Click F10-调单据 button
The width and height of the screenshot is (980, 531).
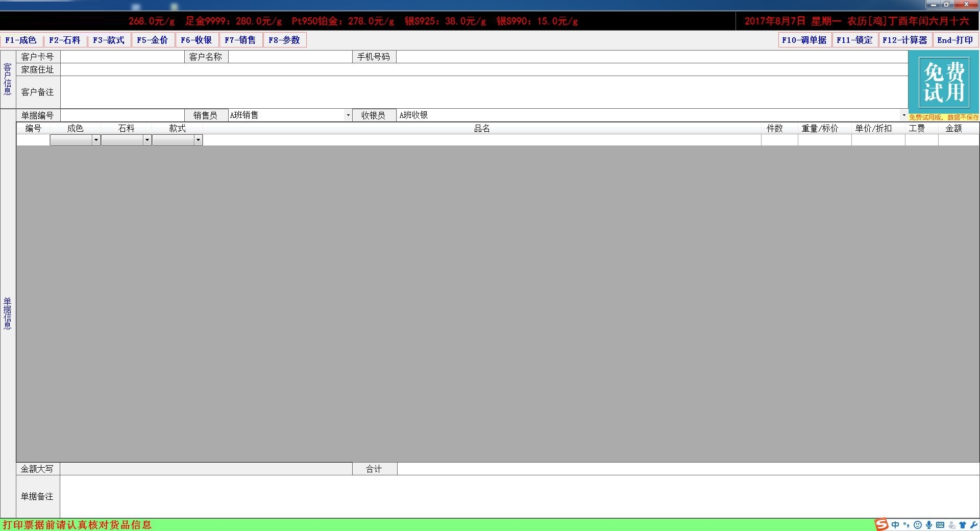point(804,40)
